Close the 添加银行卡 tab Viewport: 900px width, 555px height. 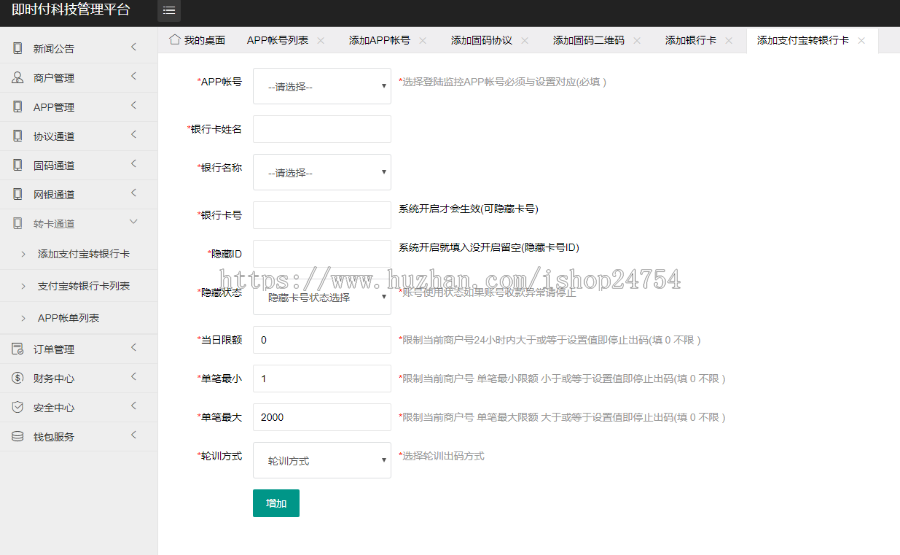click(x=728, y=41)
